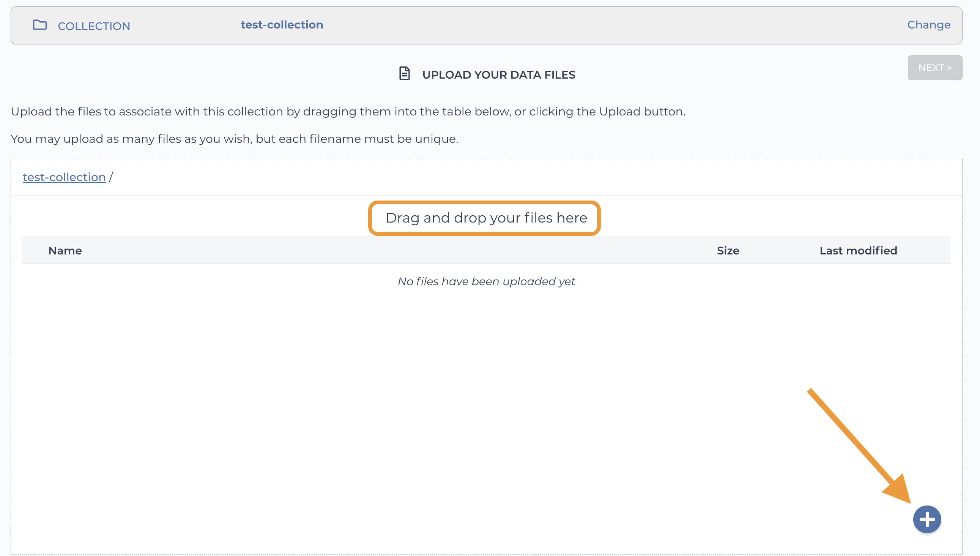Click the blue plus upload button
This screenshot has width=980, height=556.
[926, 519]
